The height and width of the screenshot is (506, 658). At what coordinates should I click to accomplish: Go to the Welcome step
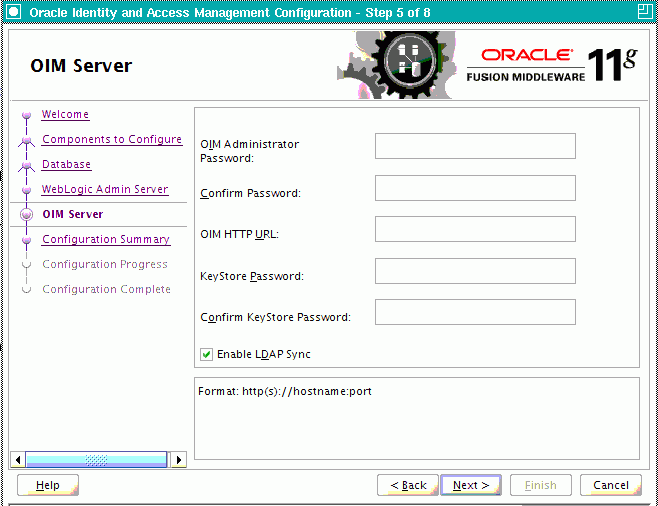[65, 114]
